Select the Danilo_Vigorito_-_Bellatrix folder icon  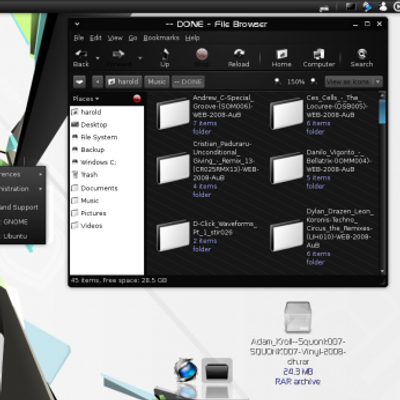[x=286, y=168]
